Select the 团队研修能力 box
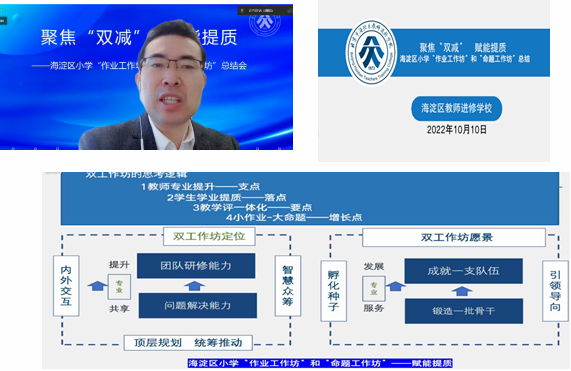571x371 pixels. tap(196, 266)
